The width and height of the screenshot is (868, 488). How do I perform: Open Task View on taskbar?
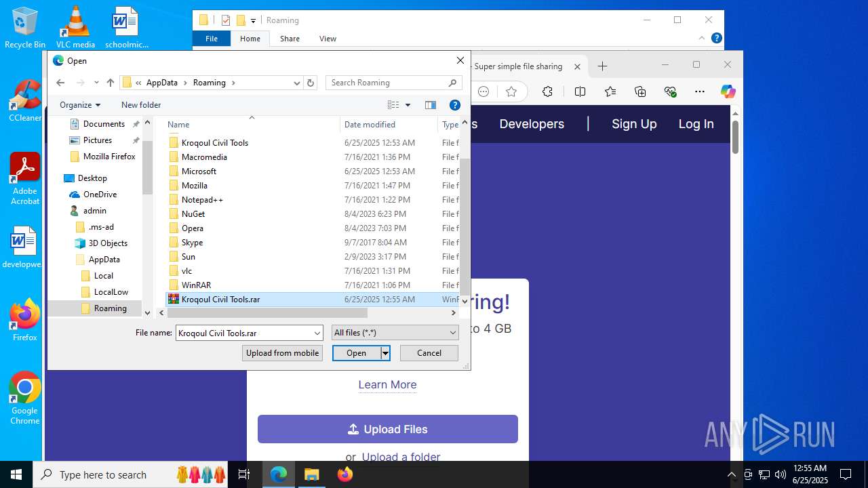click(x=244, y=474)
